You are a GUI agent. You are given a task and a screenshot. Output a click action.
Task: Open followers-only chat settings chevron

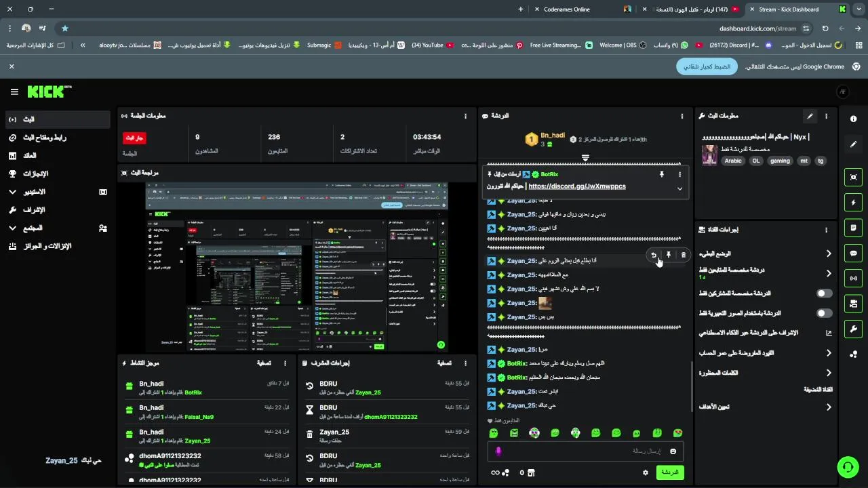tap(828, 273)
